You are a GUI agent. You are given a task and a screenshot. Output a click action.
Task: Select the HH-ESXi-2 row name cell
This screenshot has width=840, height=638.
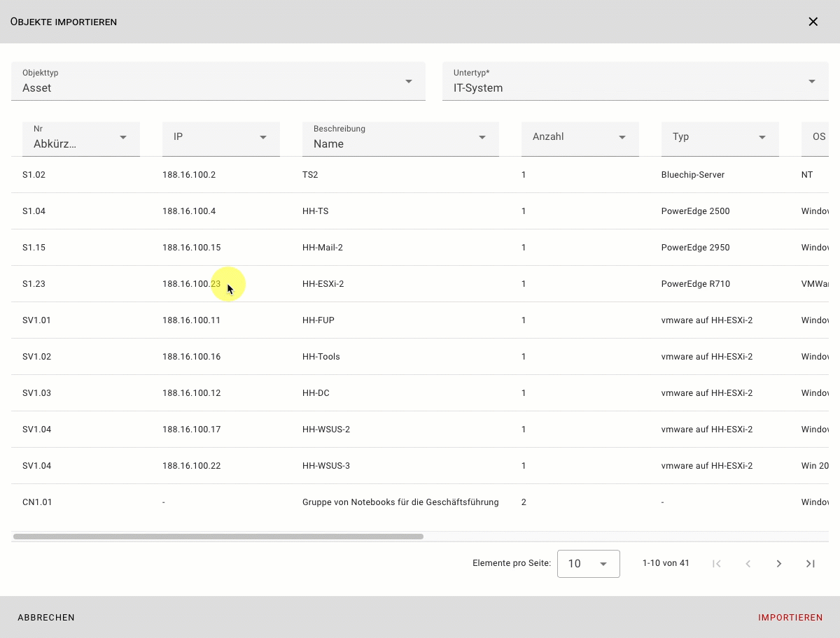[x=323, y=284]
